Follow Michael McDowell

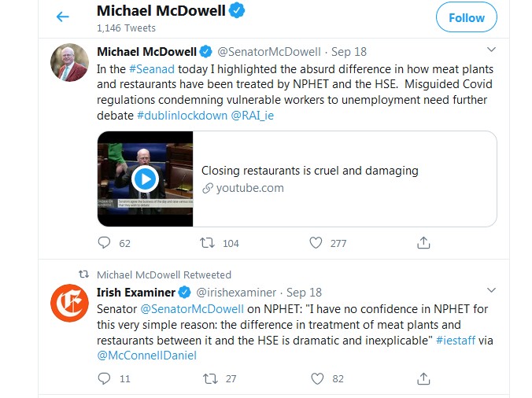(467, 17)
